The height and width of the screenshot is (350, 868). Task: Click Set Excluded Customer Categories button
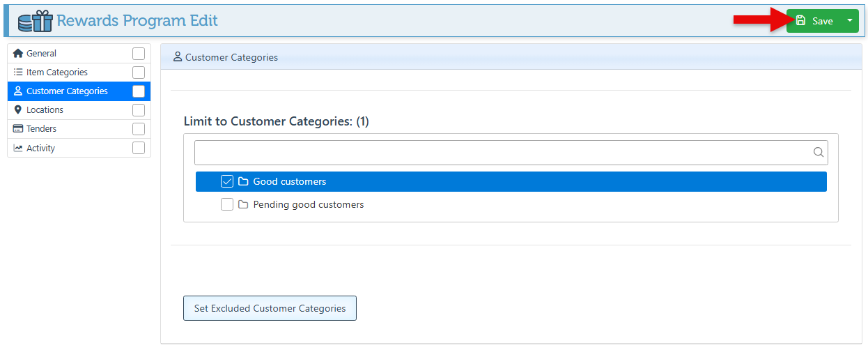pos(270,308)
